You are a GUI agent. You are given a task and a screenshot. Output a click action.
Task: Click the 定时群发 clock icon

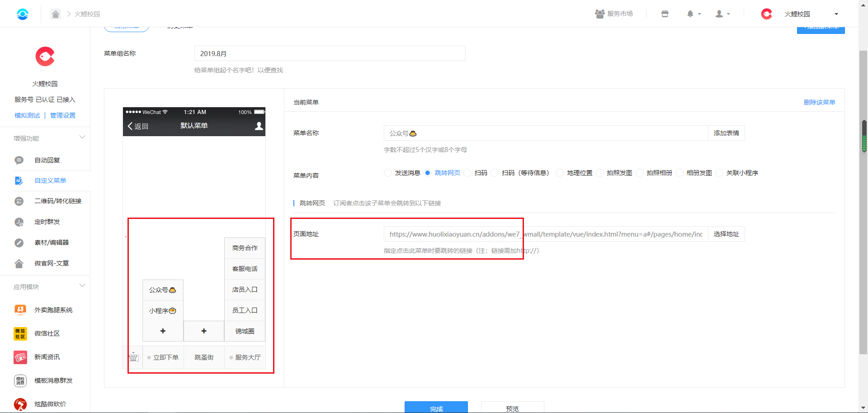coord(19,222)
